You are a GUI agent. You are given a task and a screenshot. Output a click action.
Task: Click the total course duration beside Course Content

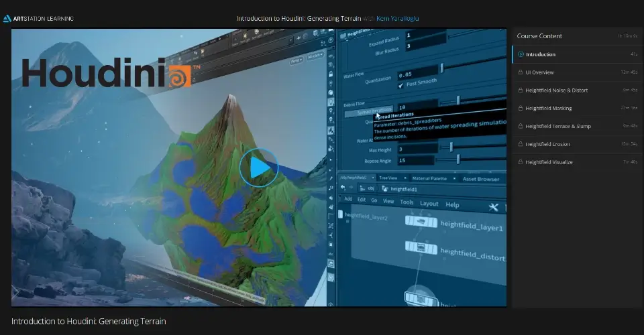(628, 36)
